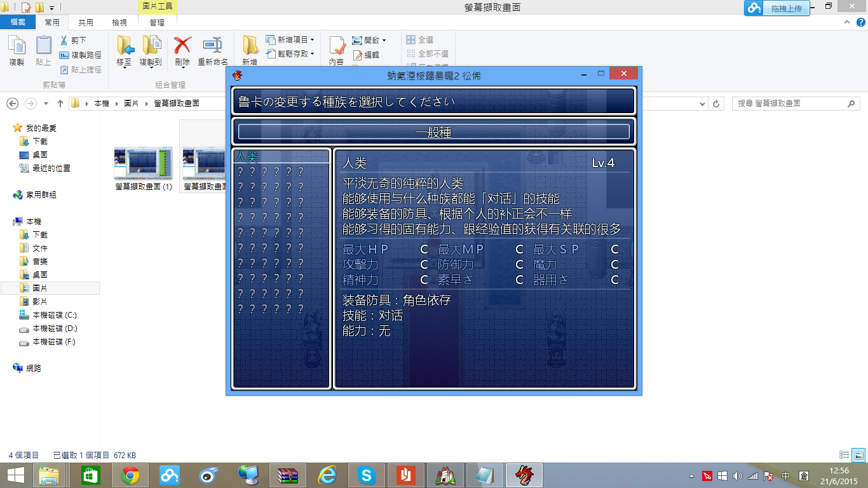Click the 剪下 (Cut) scissors icon
868x488 pixels.
64,40
